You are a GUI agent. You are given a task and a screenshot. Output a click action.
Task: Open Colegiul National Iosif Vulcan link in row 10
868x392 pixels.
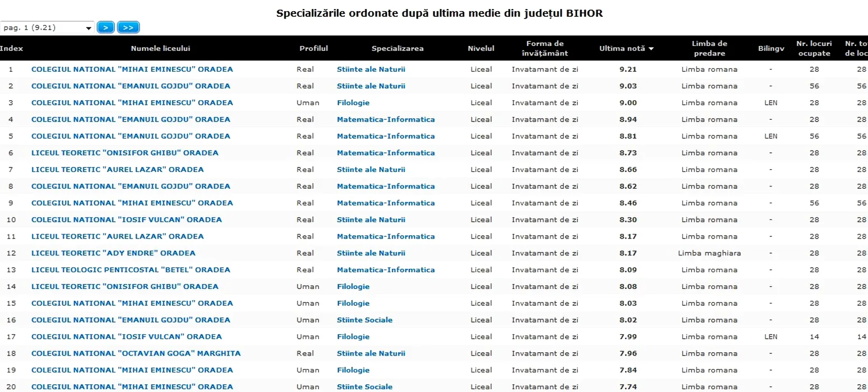click(127, 220)
